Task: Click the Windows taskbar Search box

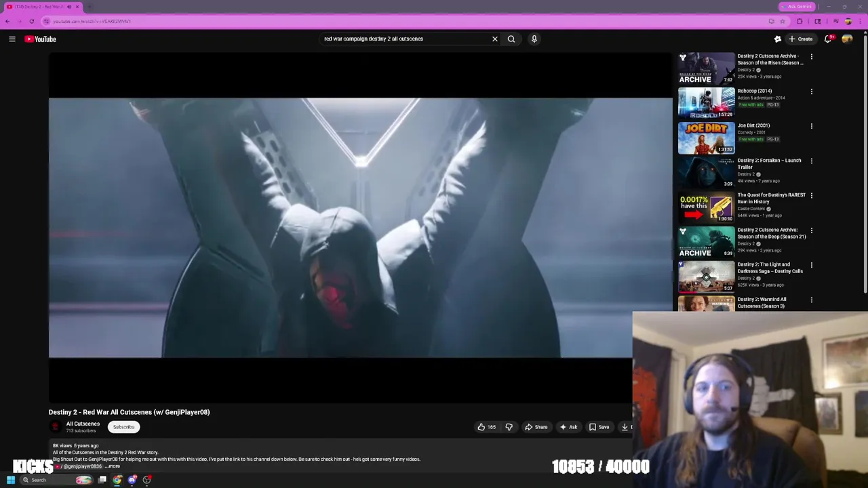Action: [58, 480]
